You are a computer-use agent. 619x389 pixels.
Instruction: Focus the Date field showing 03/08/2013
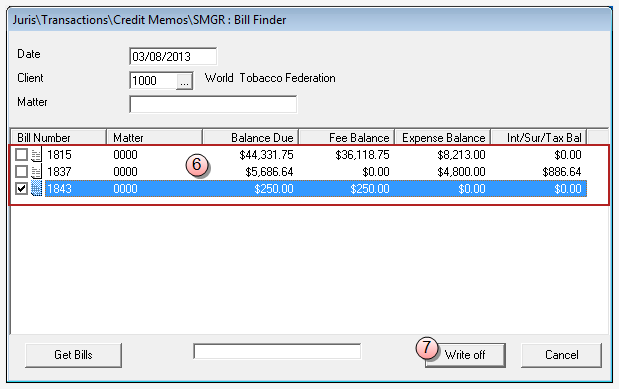173,56
